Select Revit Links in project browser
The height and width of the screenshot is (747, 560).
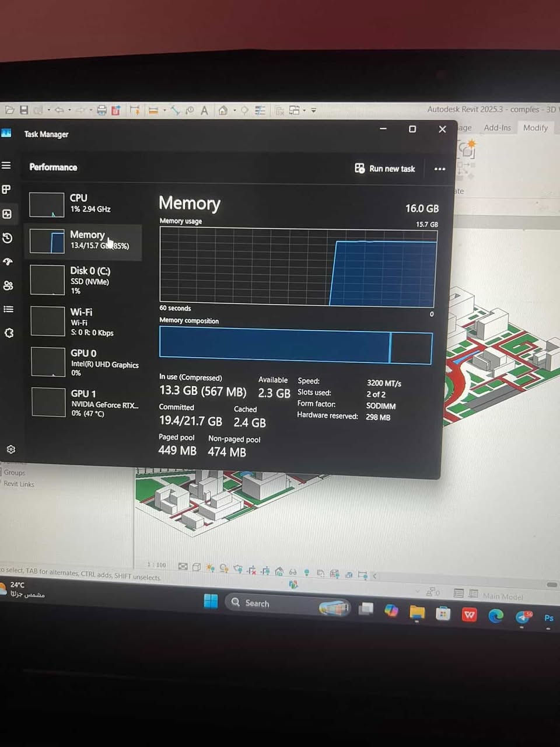coord(19,484)
